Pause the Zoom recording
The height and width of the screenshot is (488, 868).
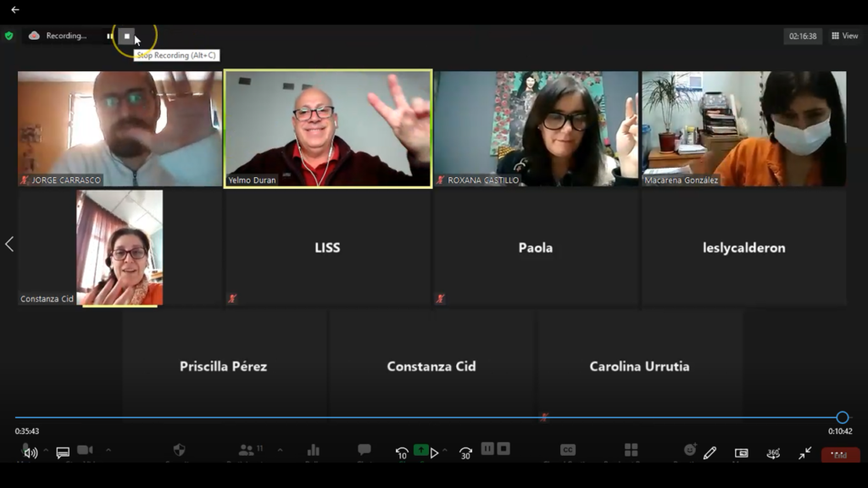(109, 36)
